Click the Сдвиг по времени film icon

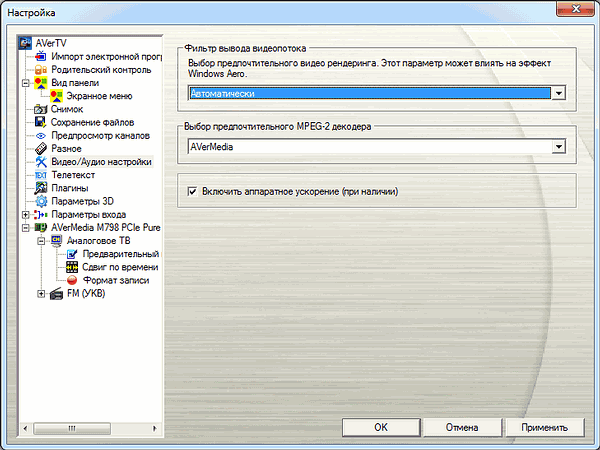click(72, 267)
